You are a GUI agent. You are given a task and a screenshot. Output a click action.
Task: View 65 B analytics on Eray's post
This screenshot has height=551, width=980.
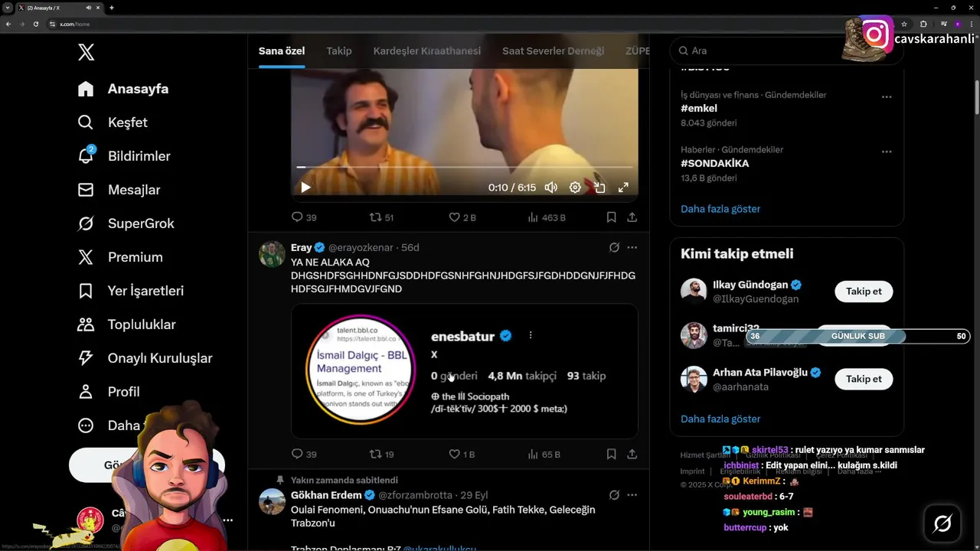coord(544,454)
